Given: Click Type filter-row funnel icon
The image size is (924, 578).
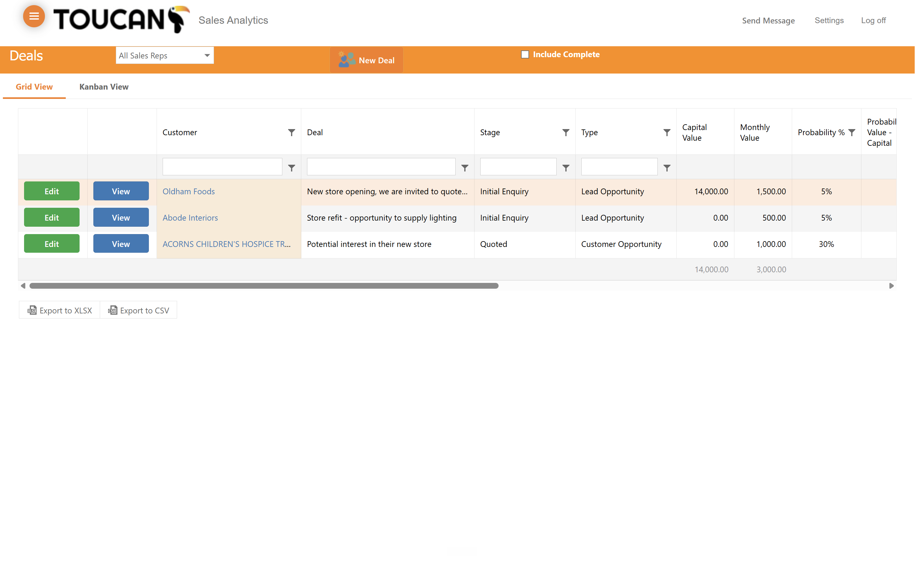Looking at the screenshot, I should tap(667, 168).
